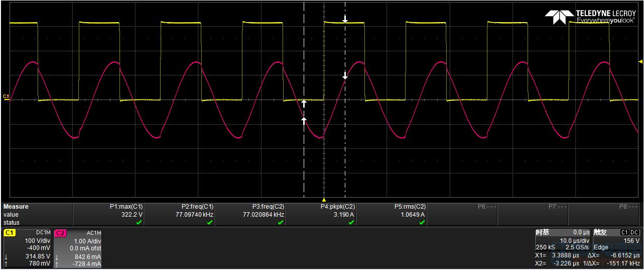
Task: Click the X2 cursor value -3.226 µs
Action: (x=565, y=263)
